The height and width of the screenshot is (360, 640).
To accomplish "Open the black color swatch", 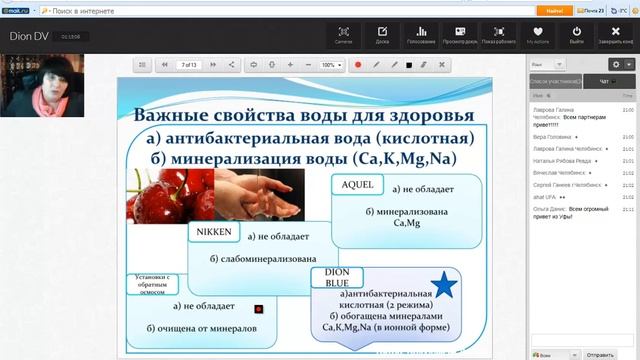I will coord(409,65).
